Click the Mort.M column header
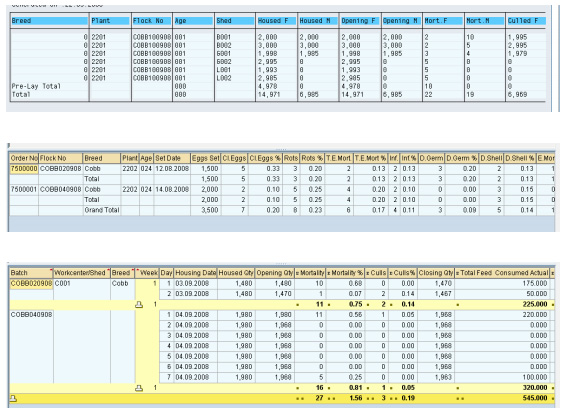This screenshot has width=565, height=415. tap(485, 21)
